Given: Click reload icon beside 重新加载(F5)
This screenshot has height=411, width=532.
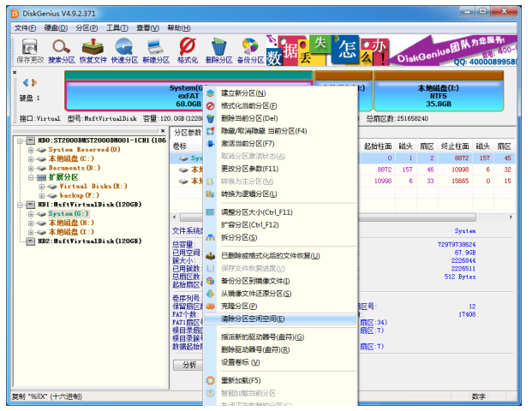Looking at the screenshot, I should coord(211,380).
